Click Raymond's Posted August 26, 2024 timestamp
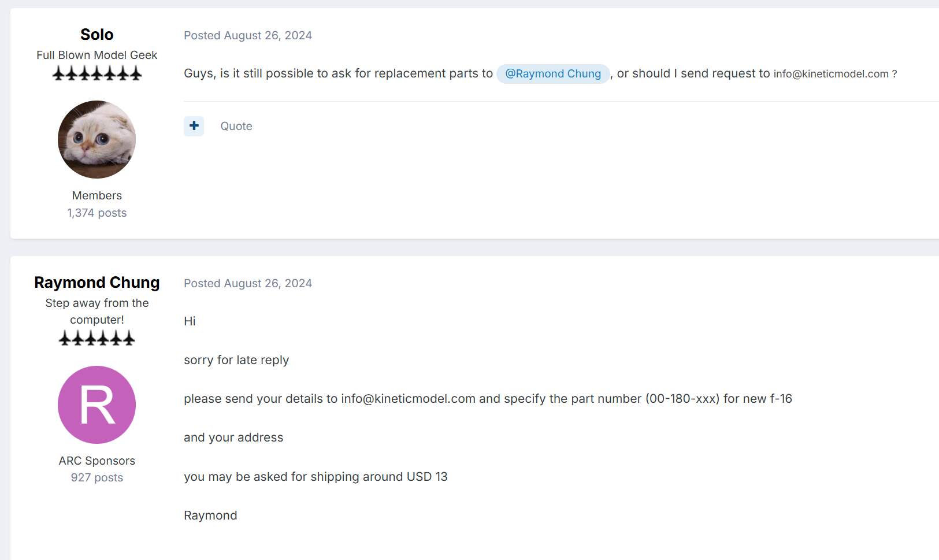Viewport: 939px width, 560px height. coord(248,283)
